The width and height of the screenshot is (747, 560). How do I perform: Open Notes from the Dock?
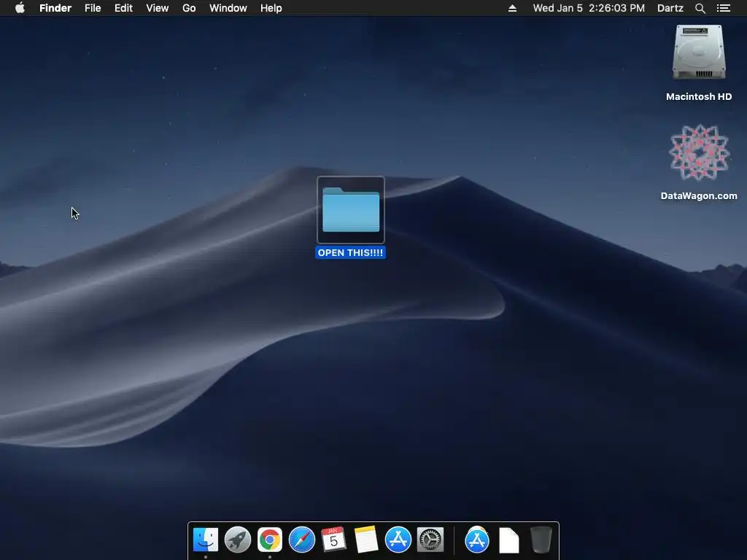pyautogui.click(x=366, y=540)
